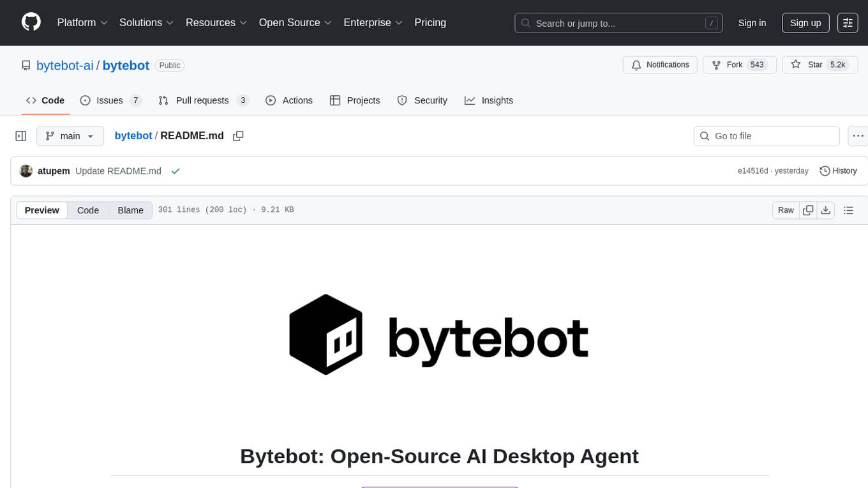Screen dimensions: 868x488
Task: Switch to the Code view toggle
Action: click(88, 210)
